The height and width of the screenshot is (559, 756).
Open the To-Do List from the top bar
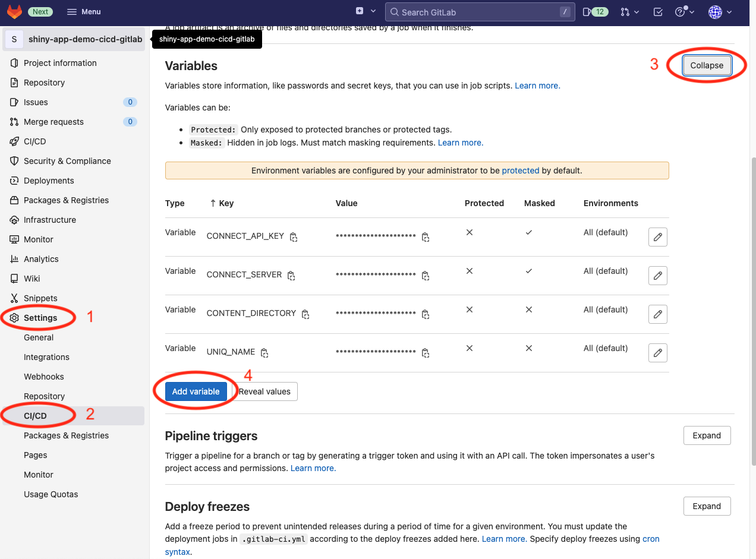tap(657, 11)
